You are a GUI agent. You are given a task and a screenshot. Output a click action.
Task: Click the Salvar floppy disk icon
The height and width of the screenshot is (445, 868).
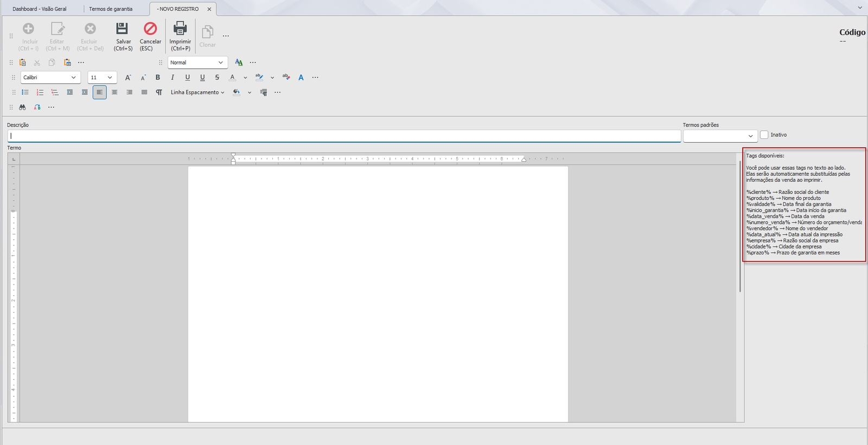click(x=123, y=28)
